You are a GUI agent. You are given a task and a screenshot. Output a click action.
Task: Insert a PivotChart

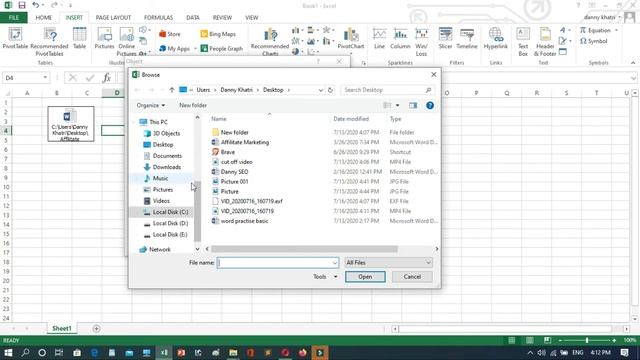coord(351,38)
